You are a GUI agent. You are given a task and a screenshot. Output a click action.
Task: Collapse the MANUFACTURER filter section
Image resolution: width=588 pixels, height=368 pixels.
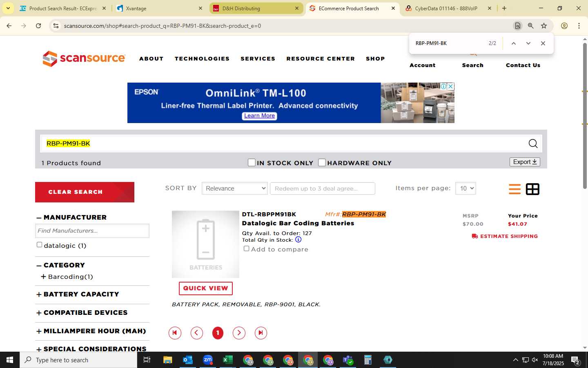click(39, 218)
